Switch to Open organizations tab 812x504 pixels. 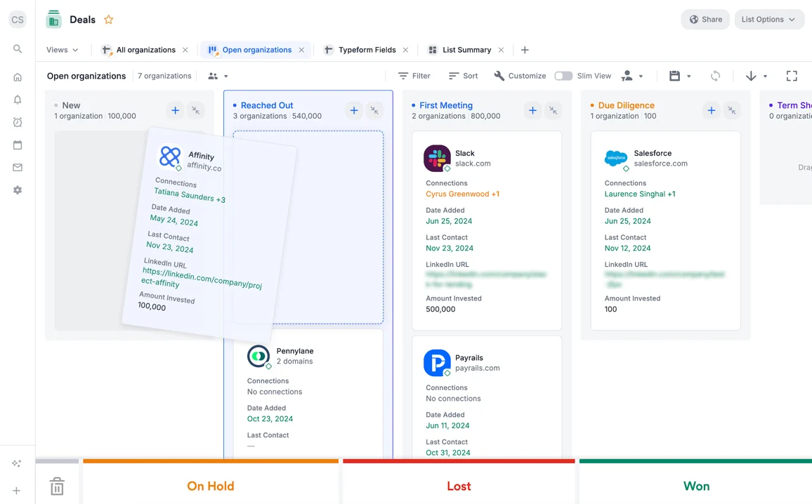(x=257, y=50)
